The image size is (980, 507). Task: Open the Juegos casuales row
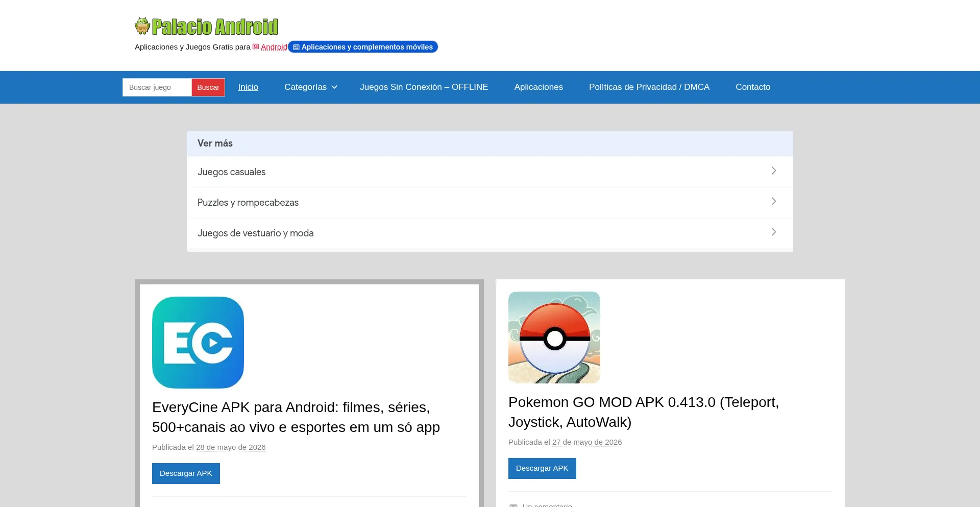[490, 172]
